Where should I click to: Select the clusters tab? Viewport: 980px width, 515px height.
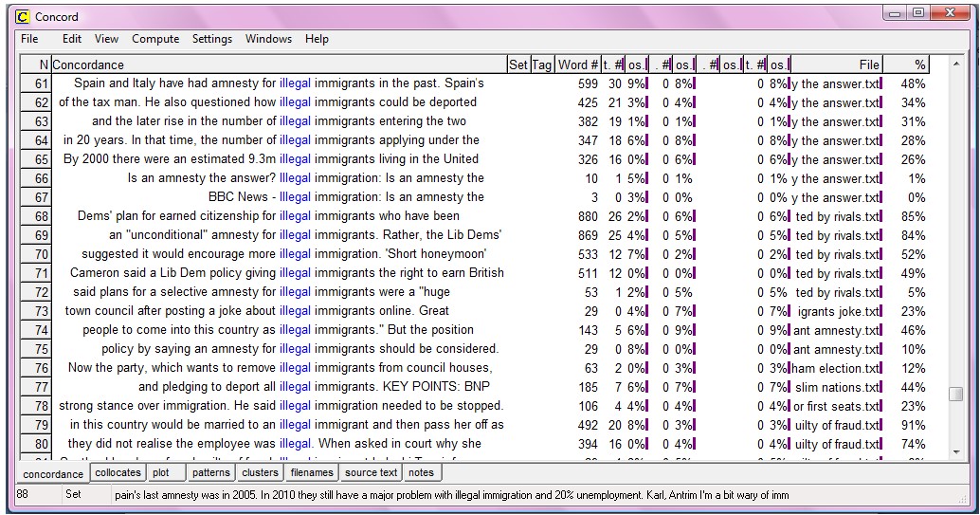260,472
